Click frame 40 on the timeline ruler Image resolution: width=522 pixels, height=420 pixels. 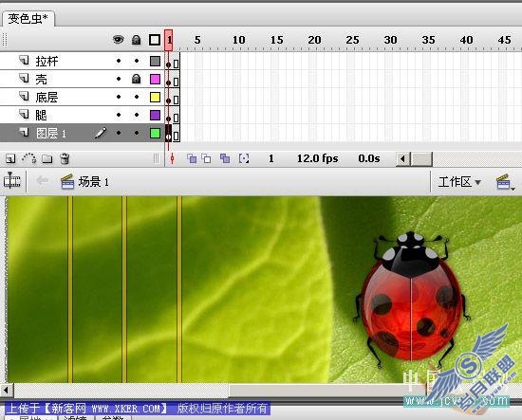click(466, 40)
